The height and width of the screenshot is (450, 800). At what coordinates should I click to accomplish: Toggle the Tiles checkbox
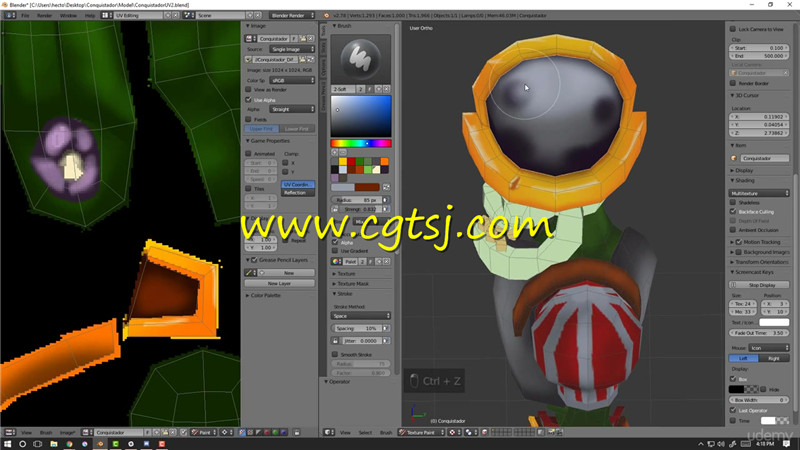pyautogui.click(x=248, y=189)
